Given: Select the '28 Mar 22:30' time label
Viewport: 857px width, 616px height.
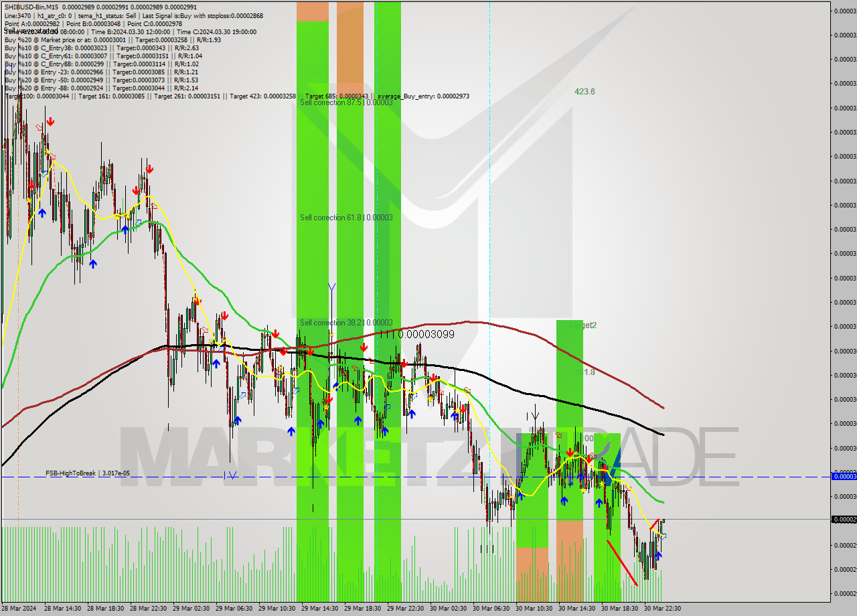Looking at the screenshot, I should tap(149, 608).
